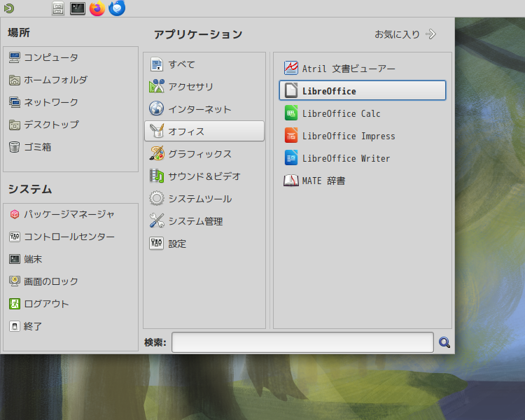
Task: Click the generic LibreOffice document icon
Action: click(x=291, y=90)
